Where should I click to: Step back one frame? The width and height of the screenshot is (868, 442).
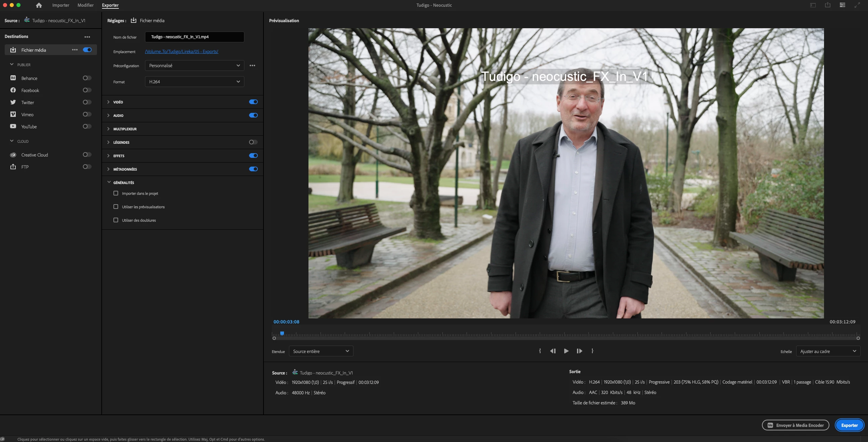[x=552, y=351]
